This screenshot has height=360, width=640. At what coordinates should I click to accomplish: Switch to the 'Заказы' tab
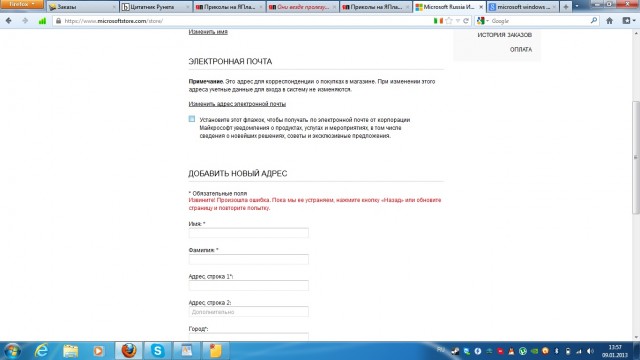pyautogui.click(x=82, y=7)
